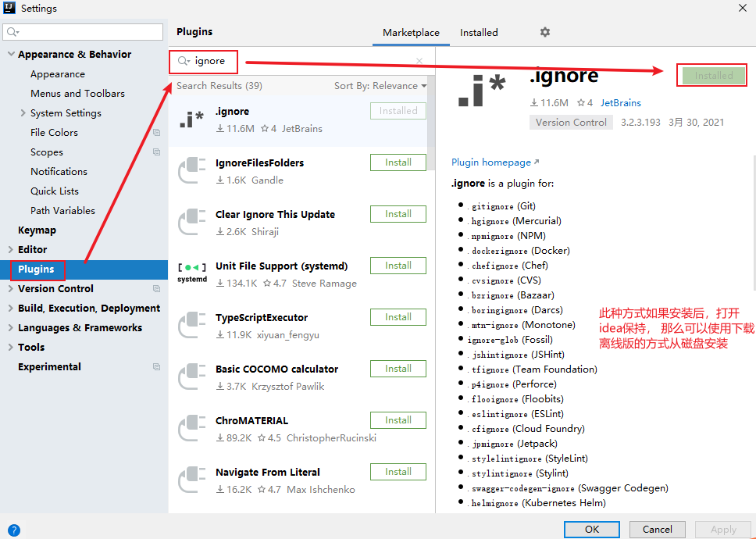Click Installed button in .ignore result row
The height and width of the screenshot is (539, 756).
398,111
